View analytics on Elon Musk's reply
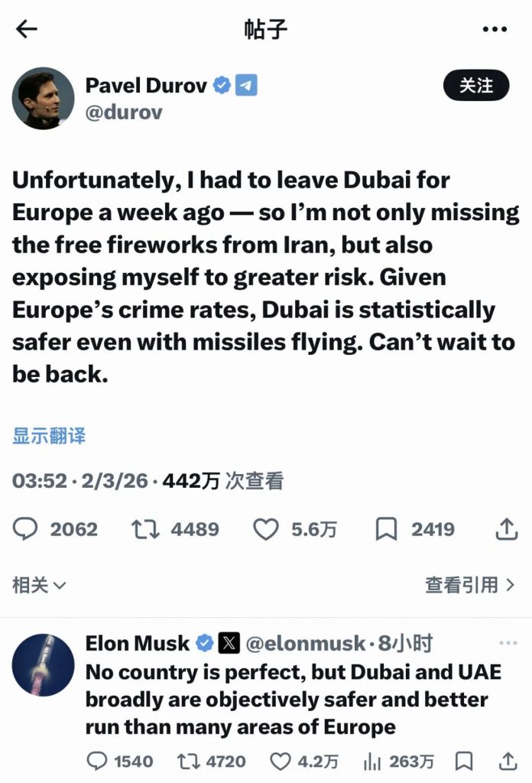 pos(372,762)
